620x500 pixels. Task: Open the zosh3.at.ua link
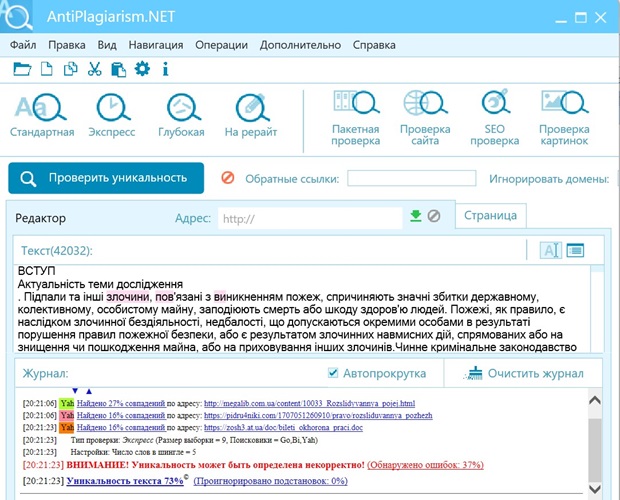coord(283,427)
